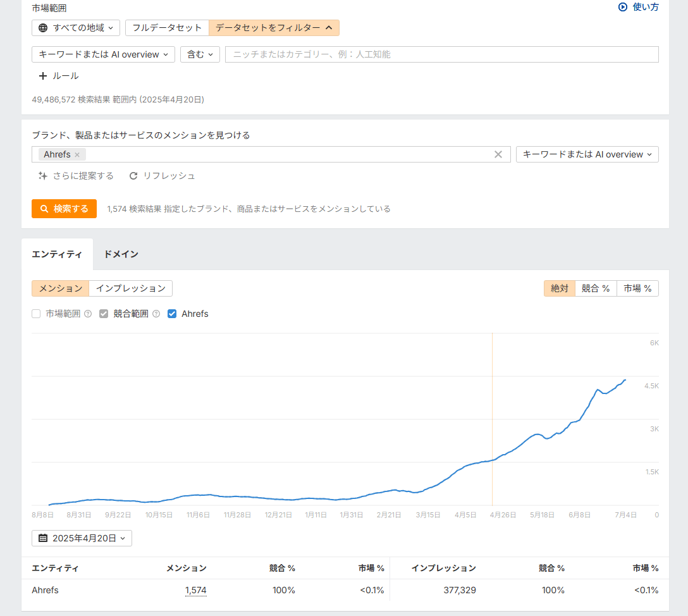
Task: Open the 1,574 mentions link in the table
Action: (x=196, y=590)
